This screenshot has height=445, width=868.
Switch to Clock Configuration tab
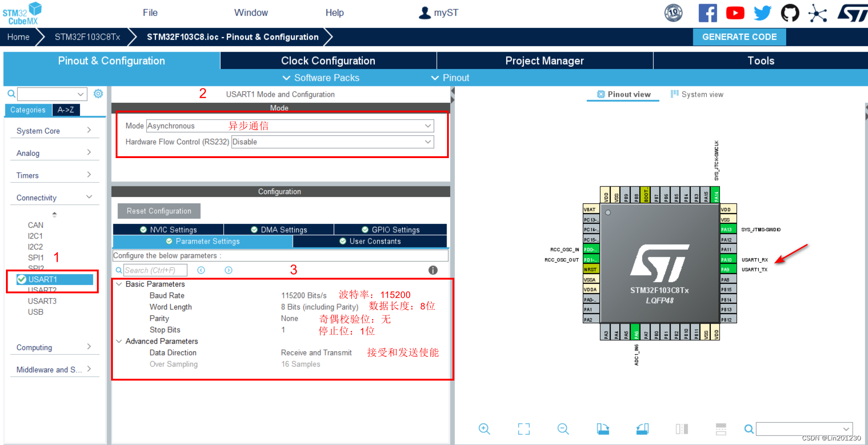coord(328,61)
